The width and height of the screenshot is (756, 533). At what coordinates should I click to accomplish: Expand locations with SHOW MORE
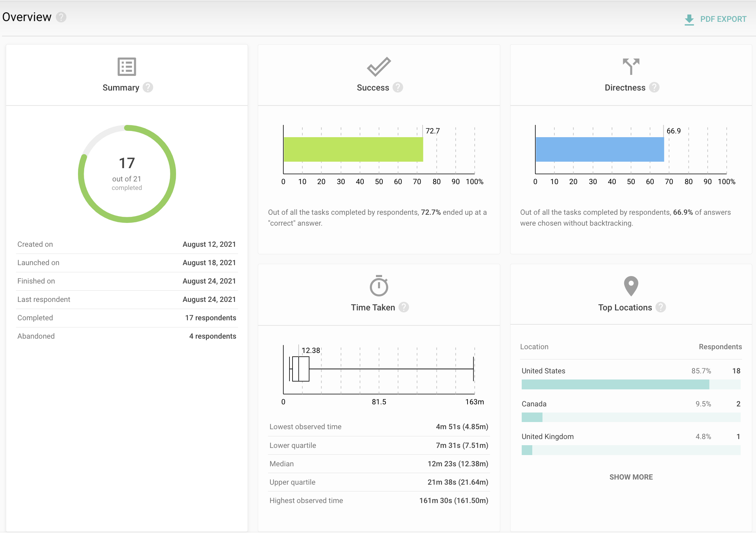coord(631,477)
